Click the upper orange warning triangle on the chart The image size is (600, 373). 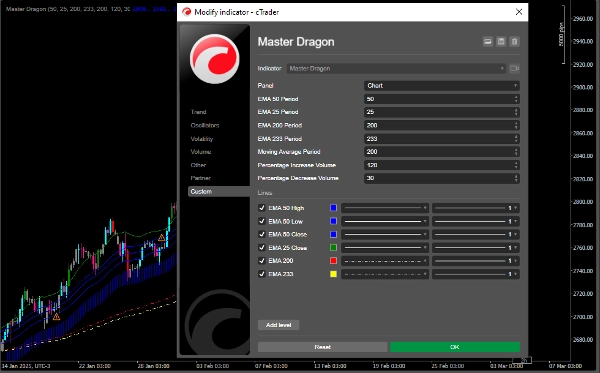point(161,238)
